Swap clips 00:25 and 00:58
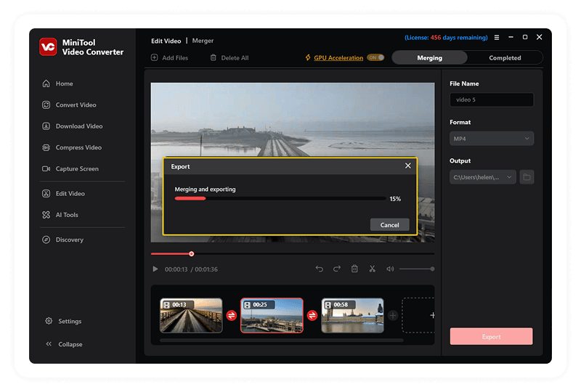Image resolution: width=581 pixels, height=392 pixels. coord(312,315)
